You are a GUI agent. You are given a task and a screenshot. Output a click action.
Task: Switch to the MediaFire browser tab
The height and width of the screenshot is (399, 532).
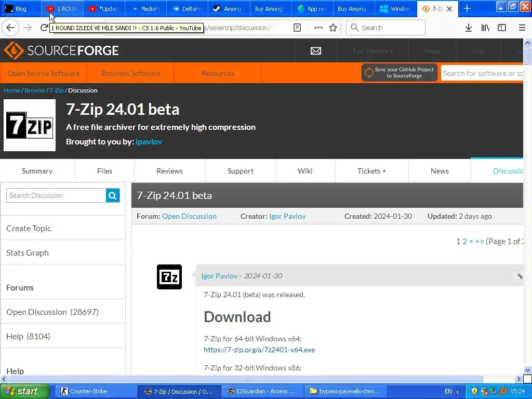pyautogui.click(x=146, y=9)
